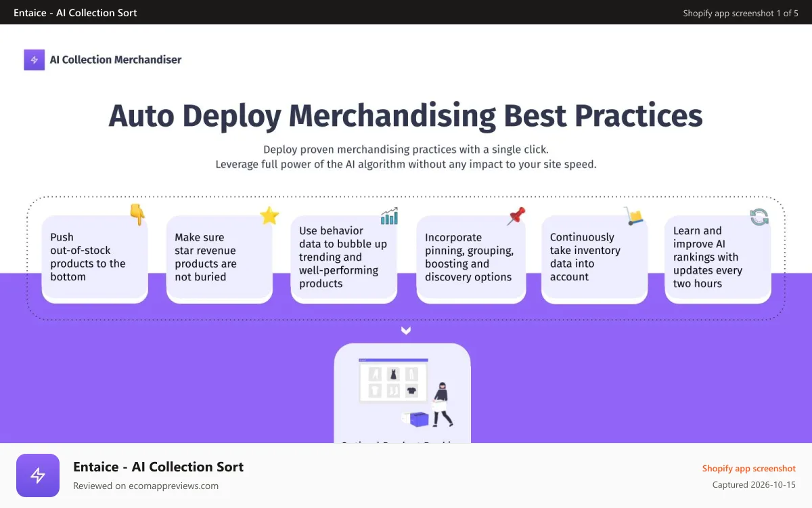Click the 'AI Collection Merchandiser' header text
The height and width of the screenshot is (508, 812).
click(116, 60)
